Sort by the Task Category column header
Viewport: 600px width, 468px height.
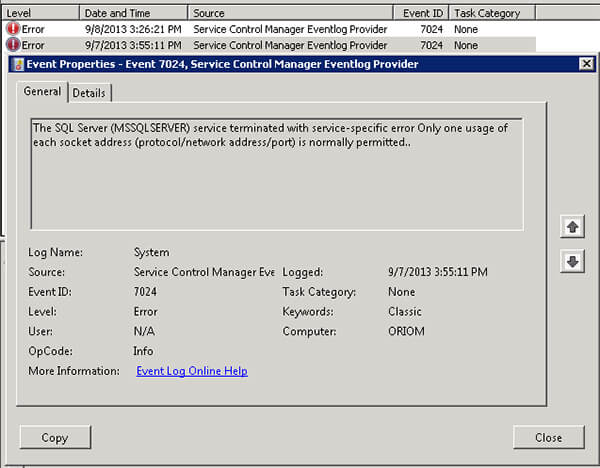(490, 13)
